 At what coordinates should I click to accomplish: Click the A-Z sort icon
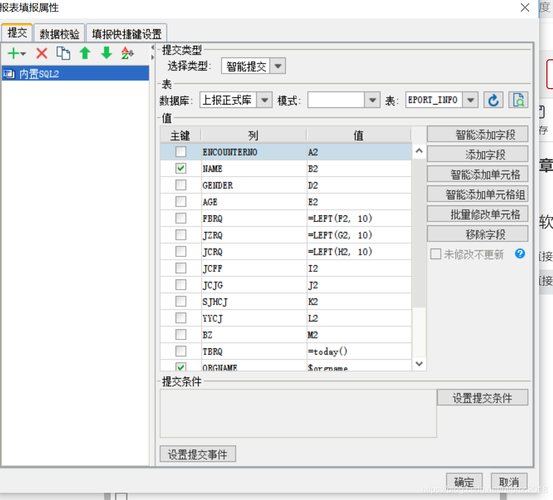(127, 53)
